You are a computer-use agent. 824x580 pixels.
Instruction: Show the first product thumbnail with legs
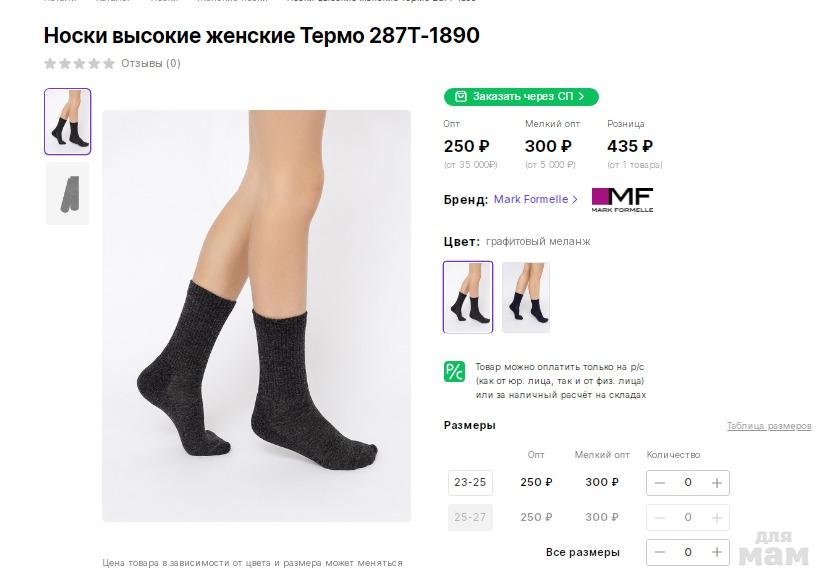67,122
